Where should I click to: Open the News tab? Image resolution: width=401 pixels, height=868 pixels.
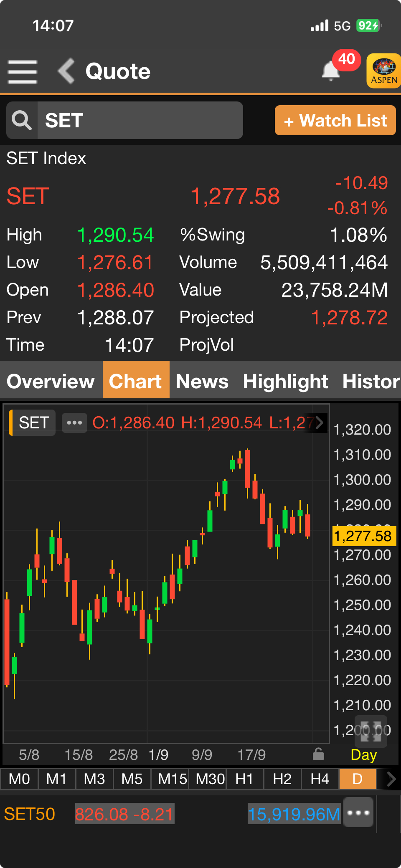click(x=202, y=381)
